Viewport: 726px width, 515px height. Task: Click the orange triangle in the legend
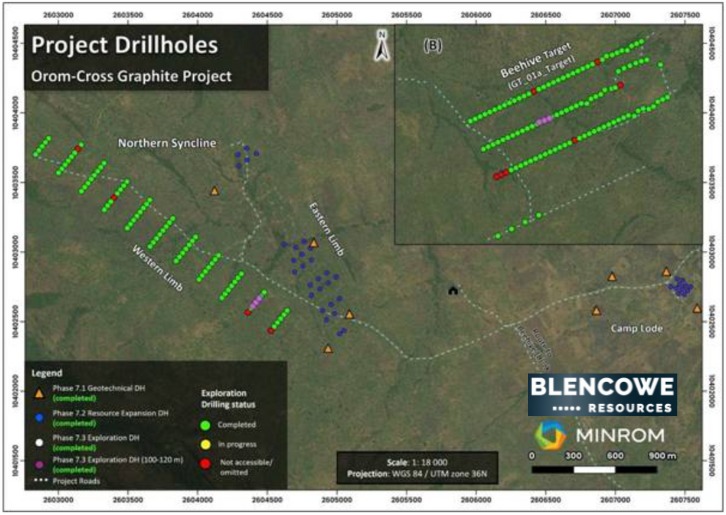pyautogui.click(x=39, y=393)
